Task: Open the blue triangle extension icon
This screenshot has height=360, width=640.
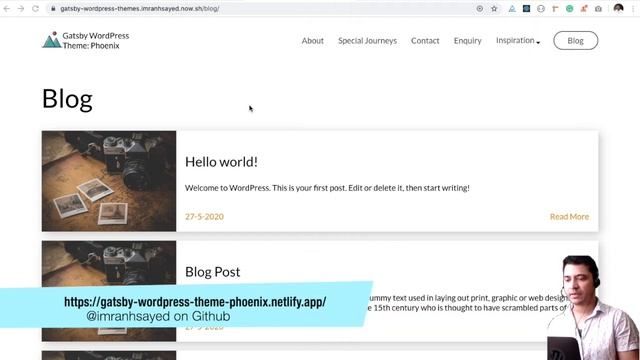Action: pos(512,9)
